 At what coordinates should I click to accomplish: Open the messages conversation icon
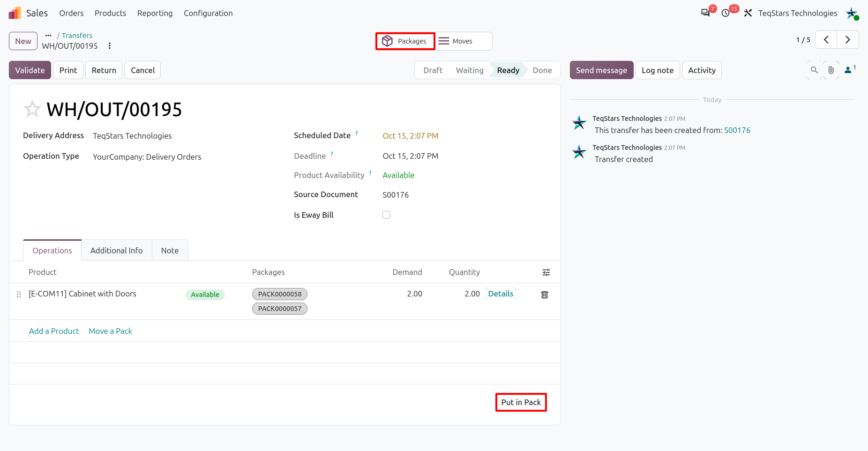tap(705, 13)
